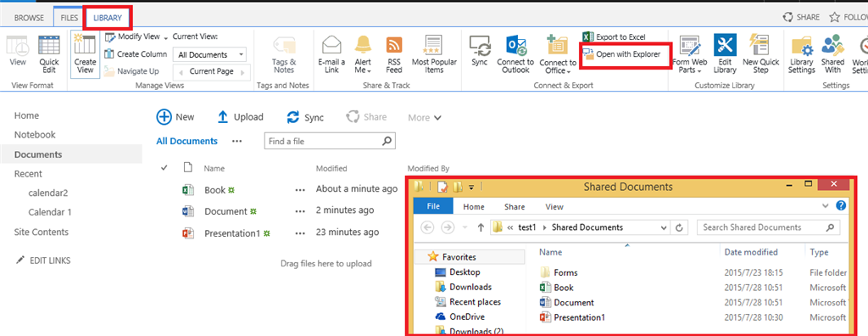Open Site Contents link
This screenshot has width=868, height=336.
pos(42,232)
